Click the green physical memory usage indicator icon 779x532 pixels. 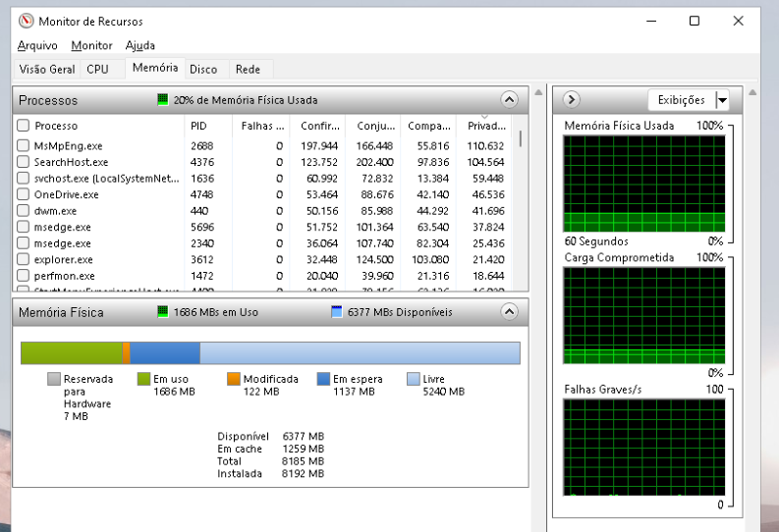163,100
